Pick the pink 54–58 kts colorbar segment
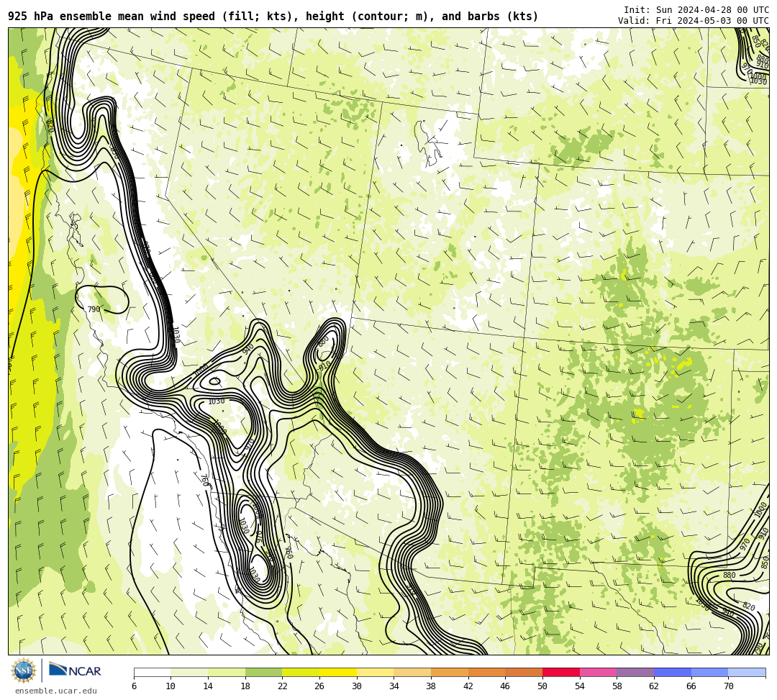The height and width of the screenshot is (700, 777). pos(598,673)
